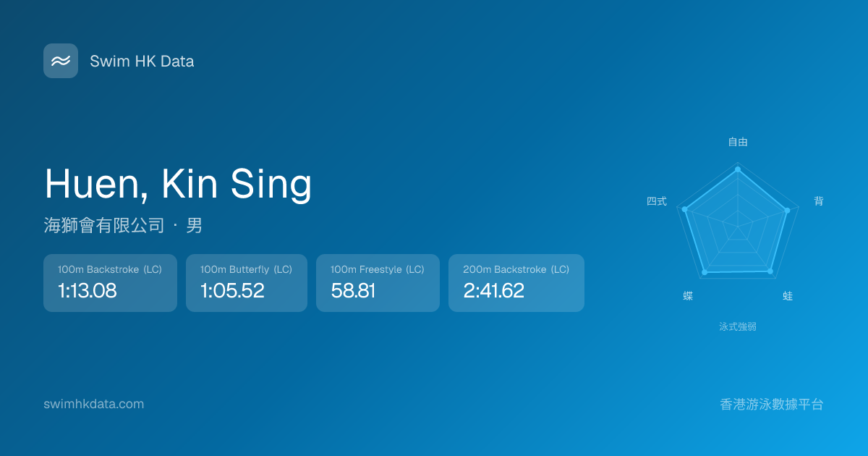The width and height of the screenshot is (868, 456).
Task: Click the 自由 label on the radar chart
Action: tap(738, 142)
